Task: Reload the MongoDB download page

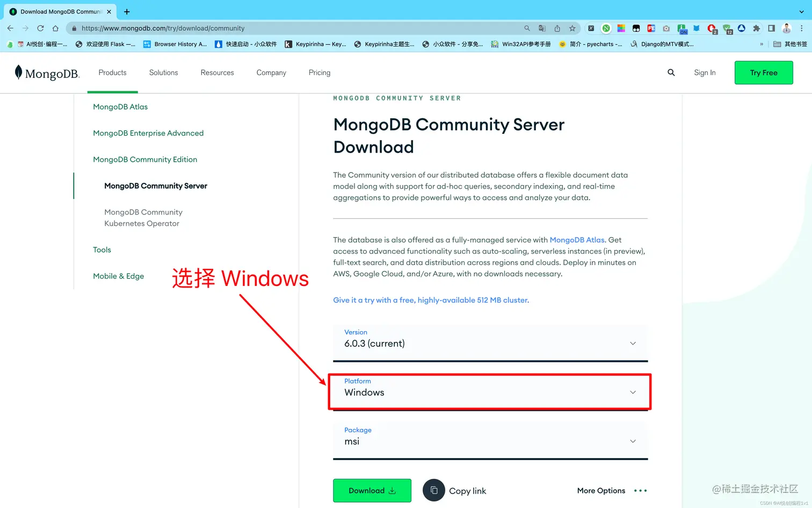Action: 40,28
